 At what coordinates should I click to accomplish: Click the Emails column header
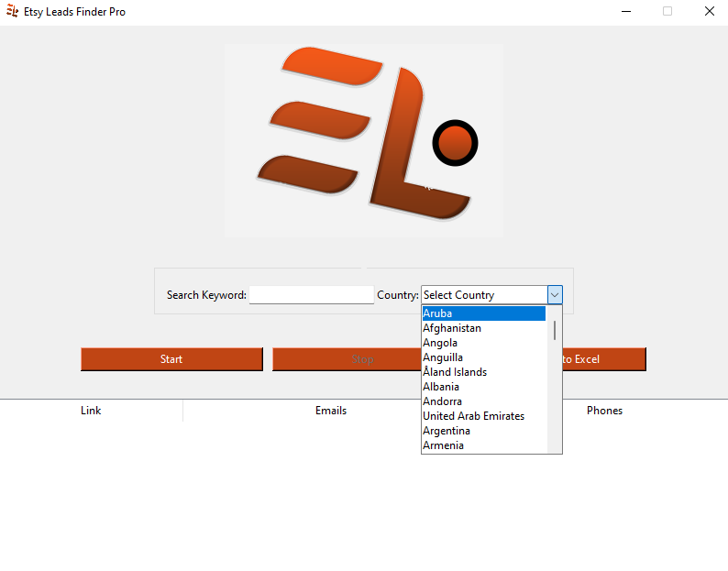[331, 411]
